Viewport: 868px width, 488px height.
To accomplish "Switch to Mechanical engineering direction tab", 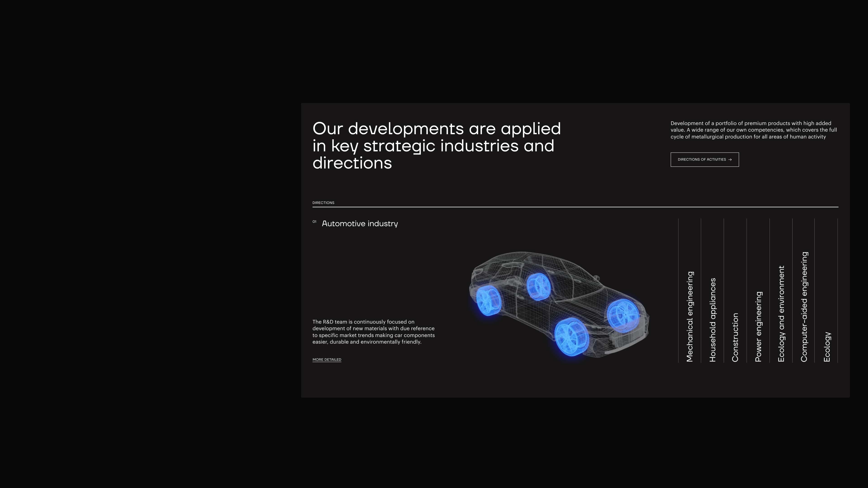I will [x=690, y=291].
